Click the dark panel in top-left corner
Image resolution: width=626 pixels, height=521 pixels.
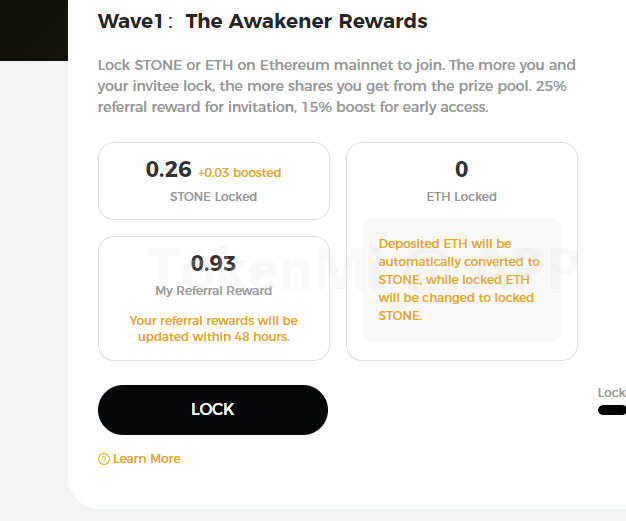(33, 28)
